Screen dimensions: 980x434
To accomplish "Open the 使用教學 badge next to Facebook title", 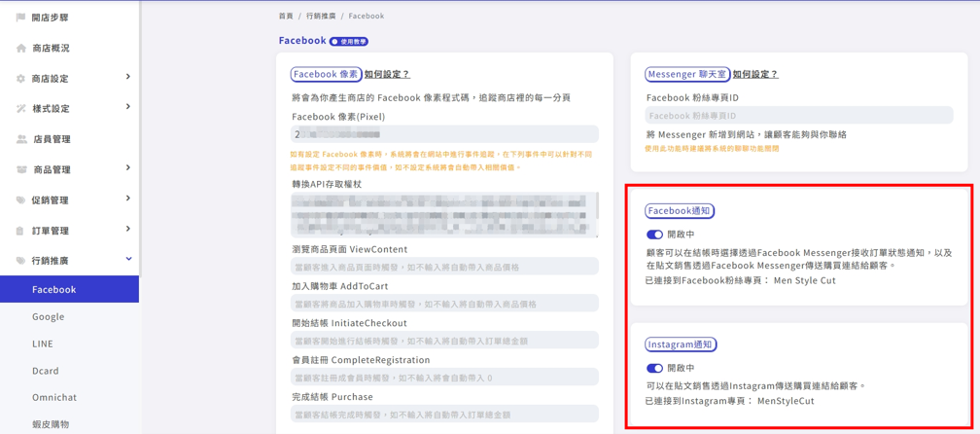I will click(x=349, y=41).
